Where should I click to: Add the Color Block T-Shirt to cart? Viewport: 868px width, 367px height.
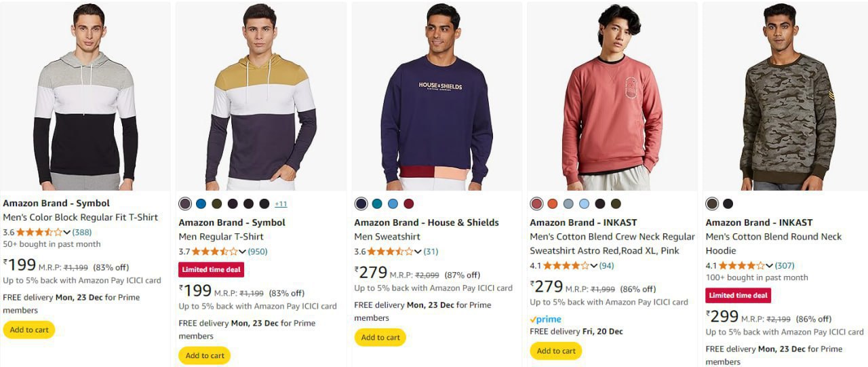point(28,330)
